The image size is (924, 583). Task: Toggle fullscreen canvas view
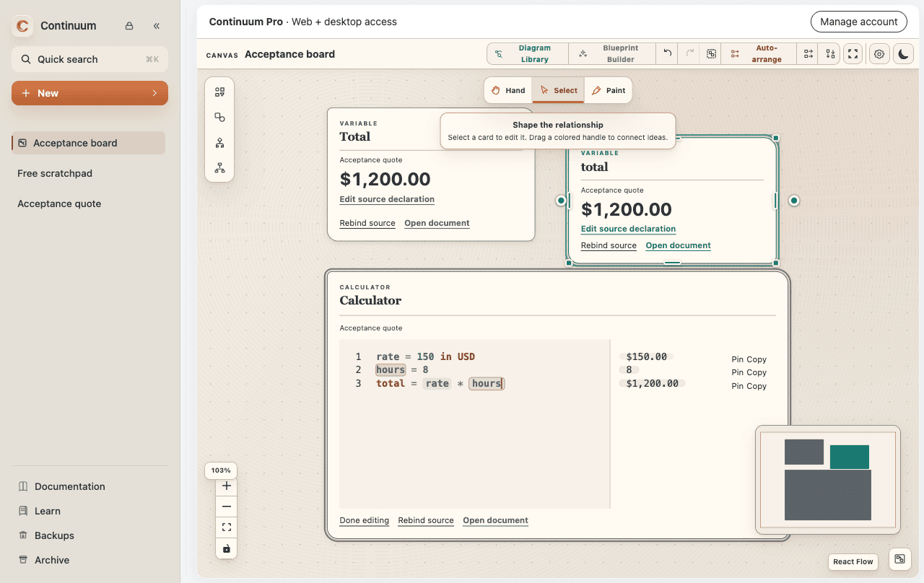[853, 54]
